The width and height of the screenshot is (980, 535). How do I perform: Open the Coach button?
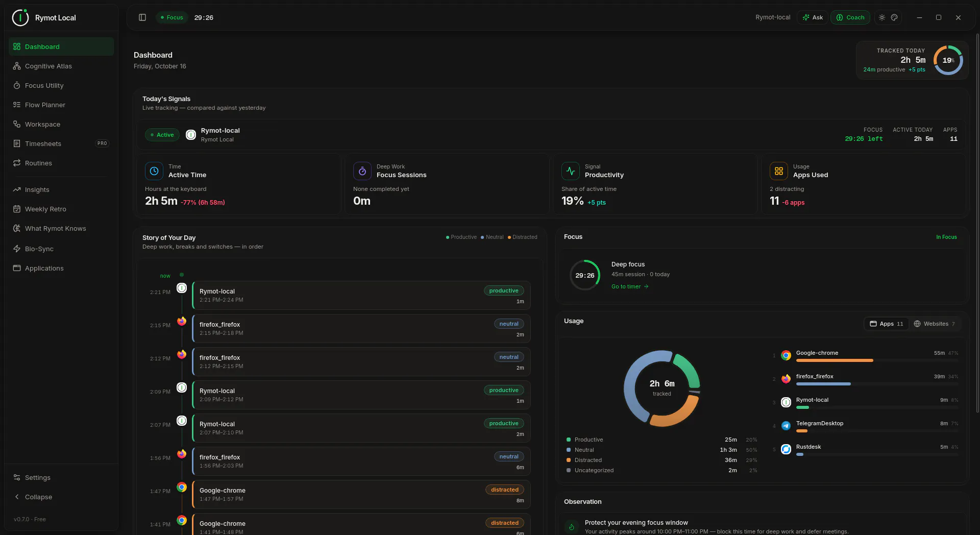[x=850, y=17]
